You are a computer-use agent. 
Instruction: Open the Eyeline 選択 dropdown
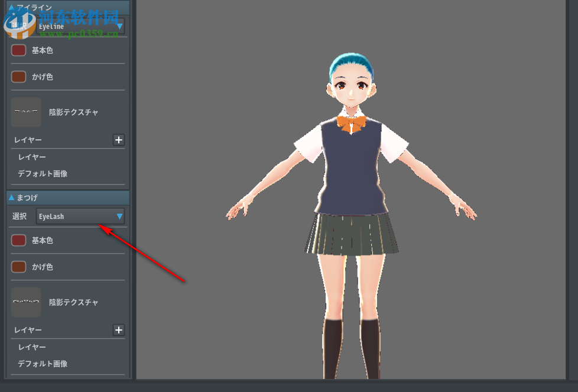pyautogui.click(x=80, y=26)
